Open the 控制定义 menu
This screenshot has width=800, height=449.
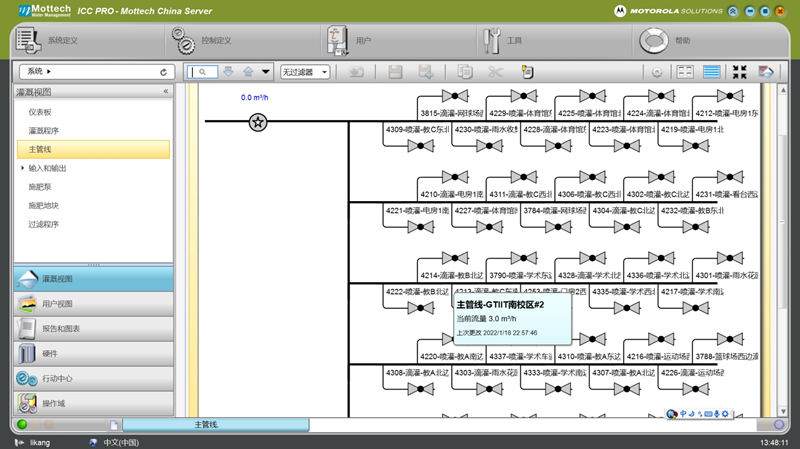pyautogui.click(x=215, y=41)
